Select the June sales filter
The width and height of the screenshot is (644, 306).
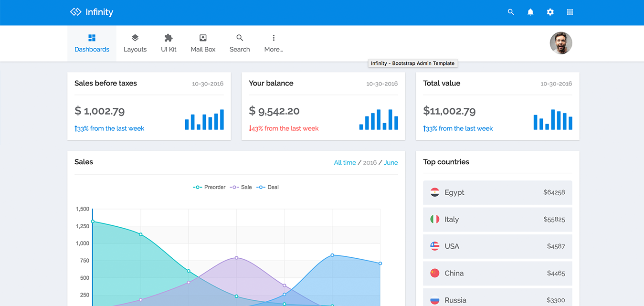pos(391,163)
